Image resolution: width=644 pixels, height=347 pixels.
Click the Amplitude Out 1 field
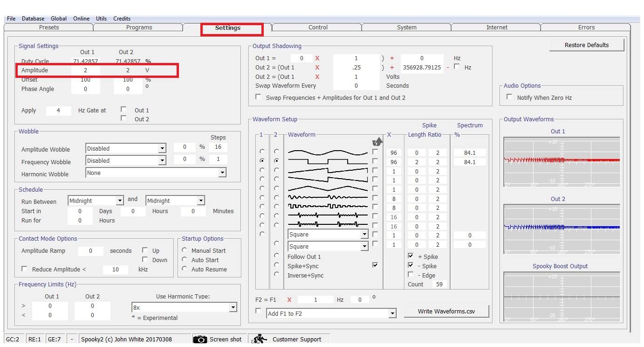pos(85,70)
